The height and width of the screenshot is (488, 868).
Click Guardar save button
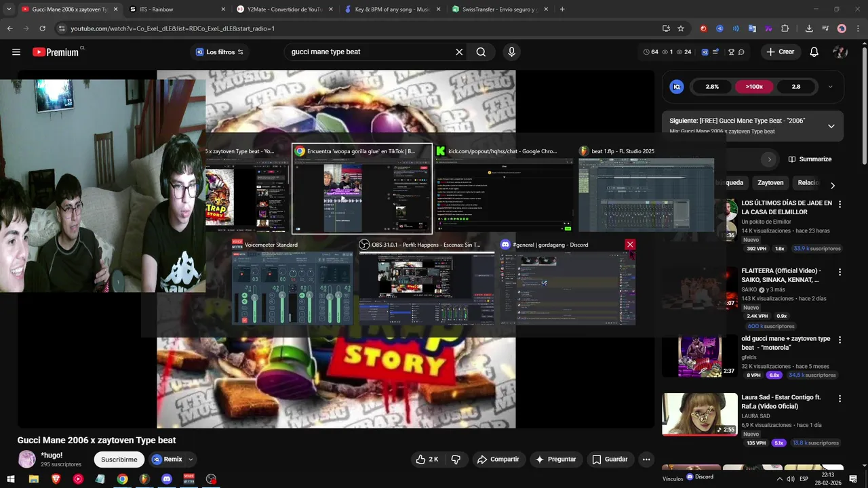[x=610, y=459]
